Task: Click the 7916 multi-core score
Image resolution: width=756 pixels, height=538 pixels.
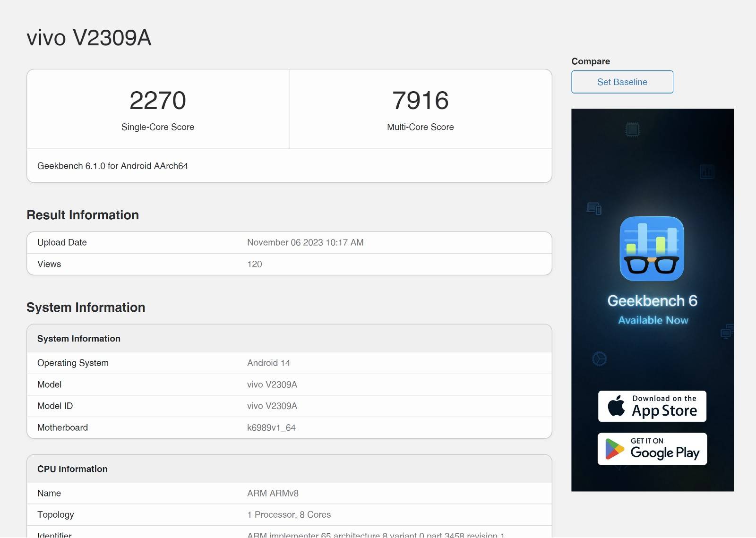Action: tap(420, 101)
